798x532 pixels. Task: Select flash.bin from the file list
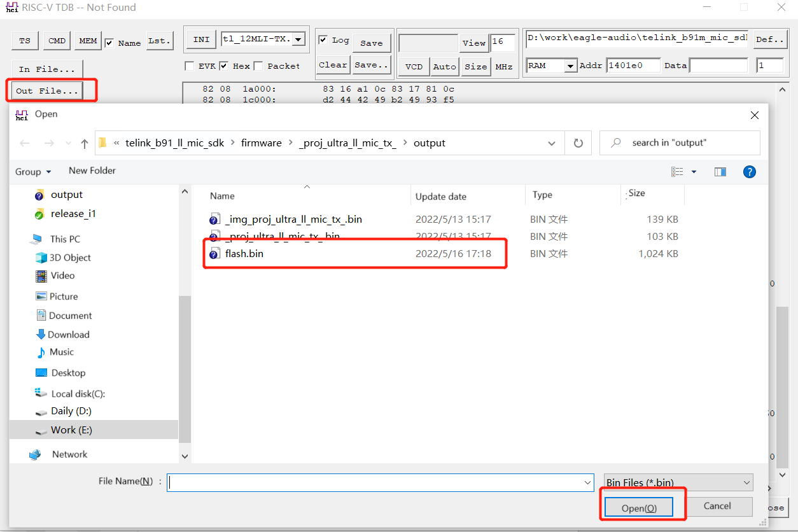pyautogui.click(x=243, y=253)
